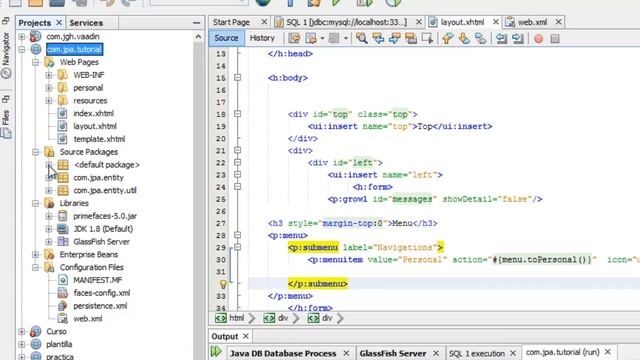Stop macro recording with square icon

[555, 38]
